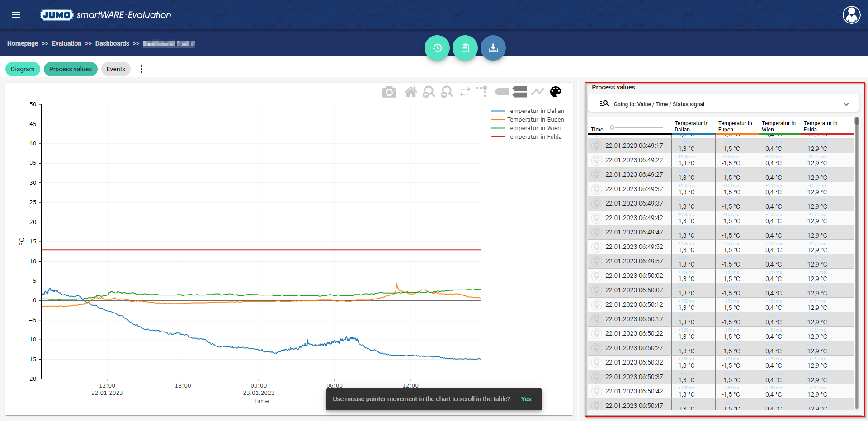
Task: Click the color palette icon
Action: click(556, 92)
